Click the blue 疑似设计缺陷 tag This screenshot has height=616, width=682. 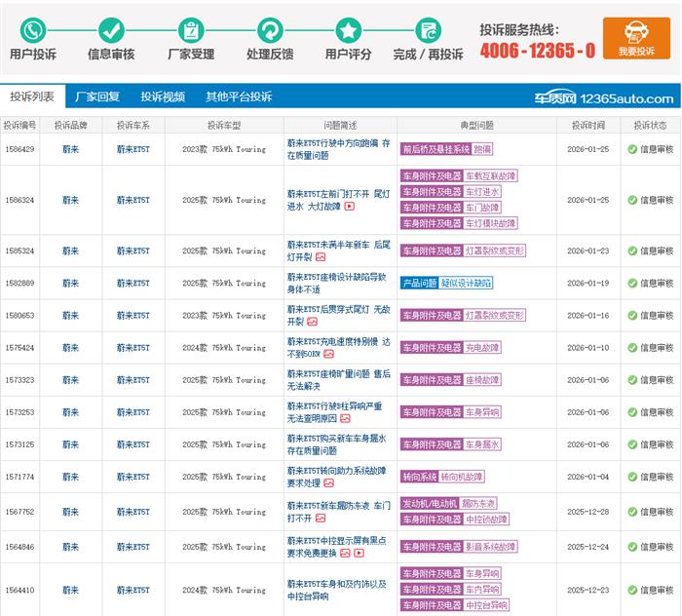coord(466,284)
